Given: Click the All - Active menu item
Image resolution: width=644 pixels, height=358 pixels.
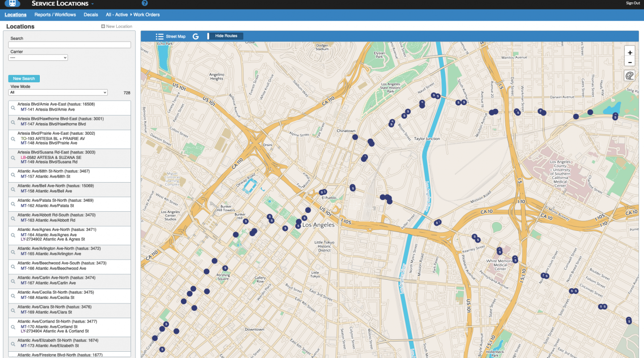Looking at the screenshot, I should tap(117, 15).
